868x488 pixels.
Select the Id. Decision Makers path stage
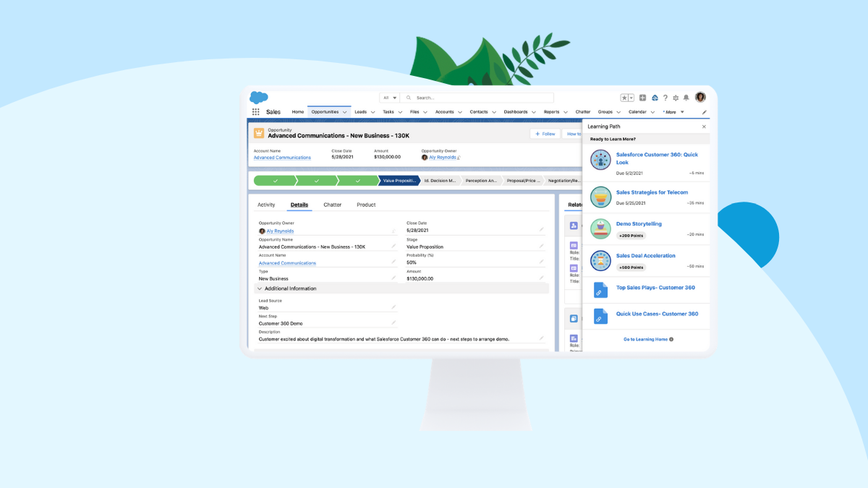coord(441,181)
